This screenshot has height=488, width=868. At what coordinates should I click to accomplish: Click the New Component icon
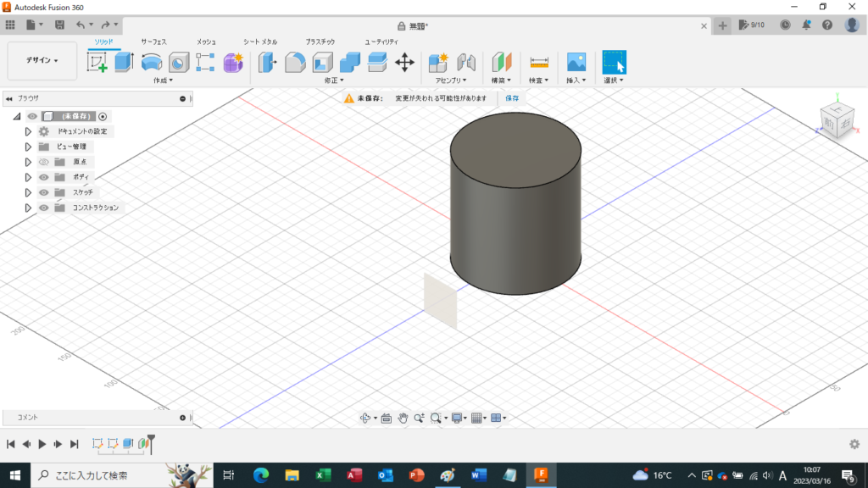[x=438, y=62]
